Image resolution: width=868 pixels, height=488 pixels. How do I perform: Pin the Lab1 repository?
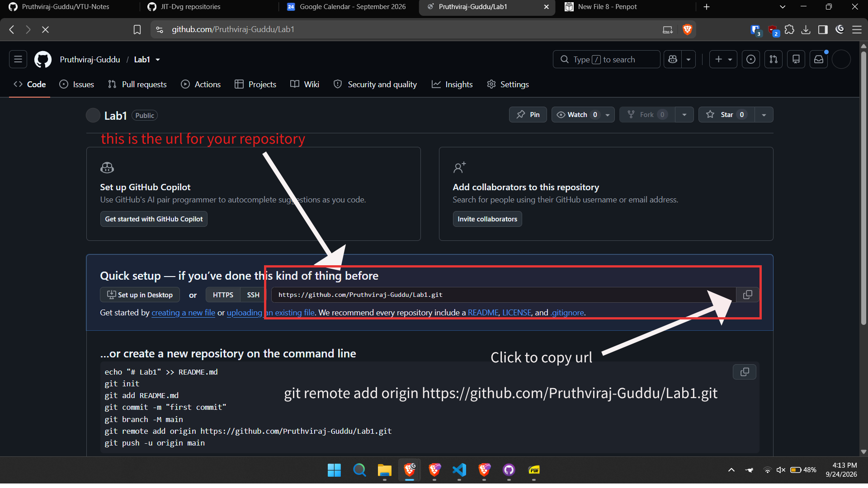click(x=528, y=115)
